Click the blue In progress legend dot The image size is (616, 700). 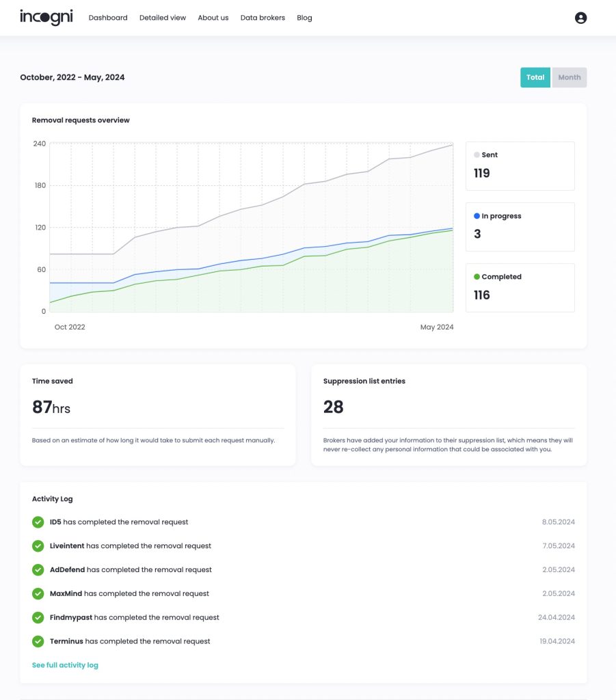click(477, 216)
